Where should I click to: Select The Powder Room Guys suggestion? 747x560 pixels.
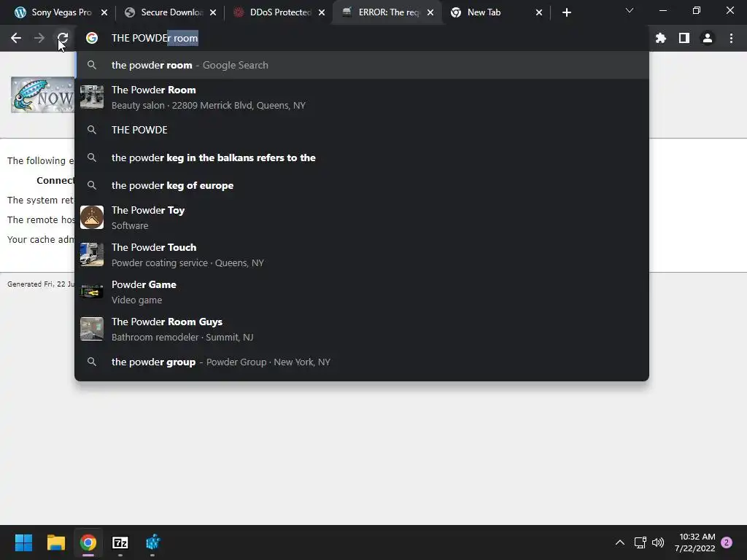click(362, 329)
